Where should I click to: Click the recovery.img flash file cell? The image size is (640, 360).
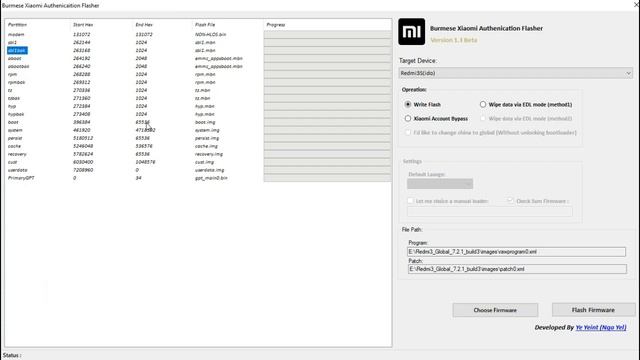(209, 154)
